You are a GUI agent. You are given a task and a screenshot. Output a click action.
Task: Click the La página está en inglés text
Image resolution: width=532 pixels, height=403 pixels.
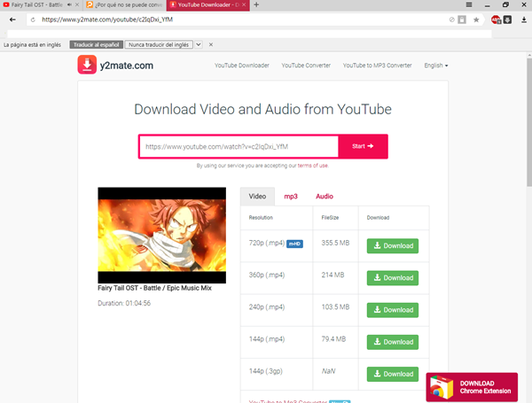tap(32, 45)
